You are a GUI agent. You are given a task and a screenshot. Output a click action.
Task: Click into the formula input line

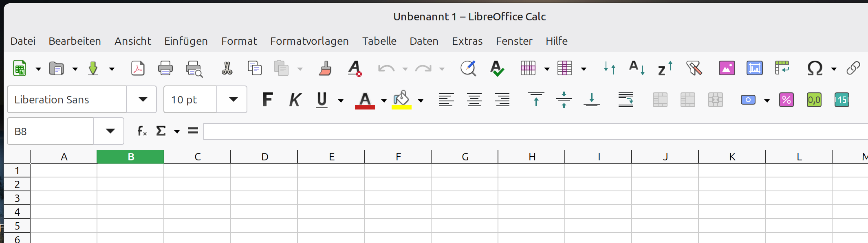[x=530, y=131]
